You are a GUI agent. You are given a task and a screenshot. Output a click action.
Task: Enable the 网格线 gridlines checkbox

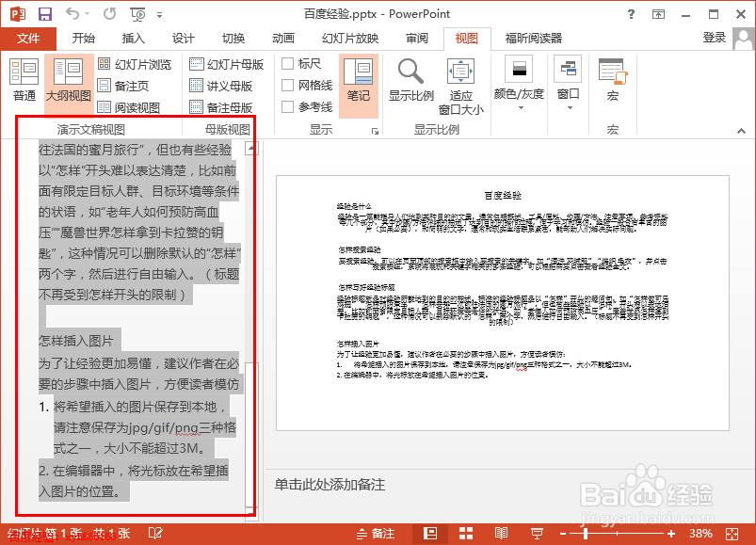point(288,86)
